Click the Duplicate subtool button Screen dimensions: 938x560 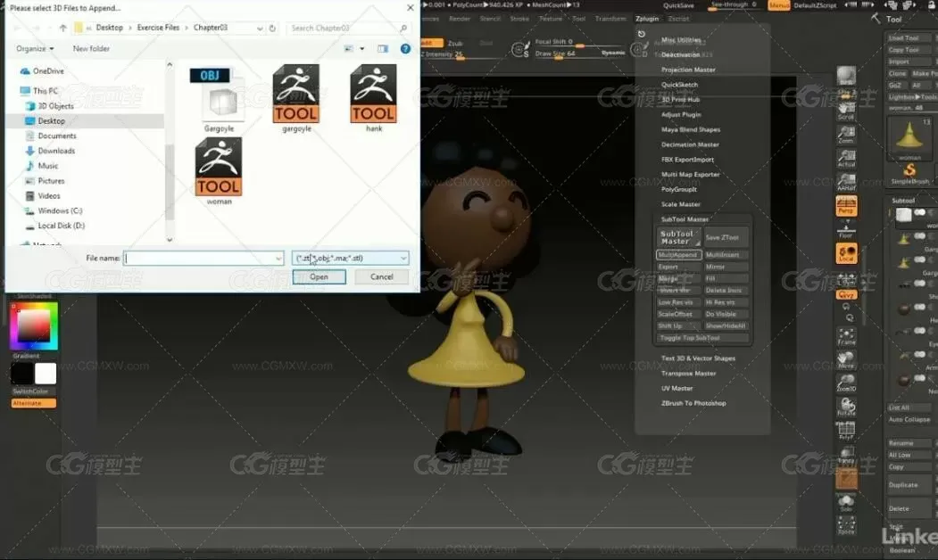(908, 485)
